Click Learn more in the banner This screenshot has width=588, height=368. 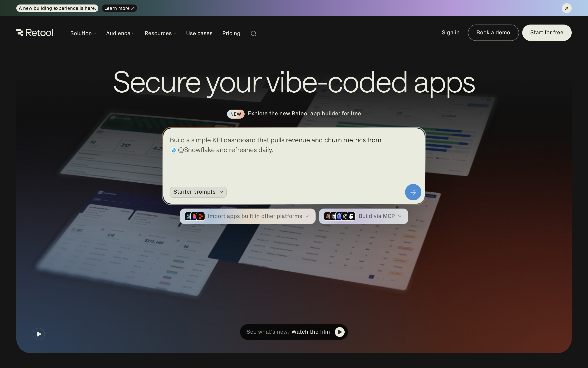point(119,8)
